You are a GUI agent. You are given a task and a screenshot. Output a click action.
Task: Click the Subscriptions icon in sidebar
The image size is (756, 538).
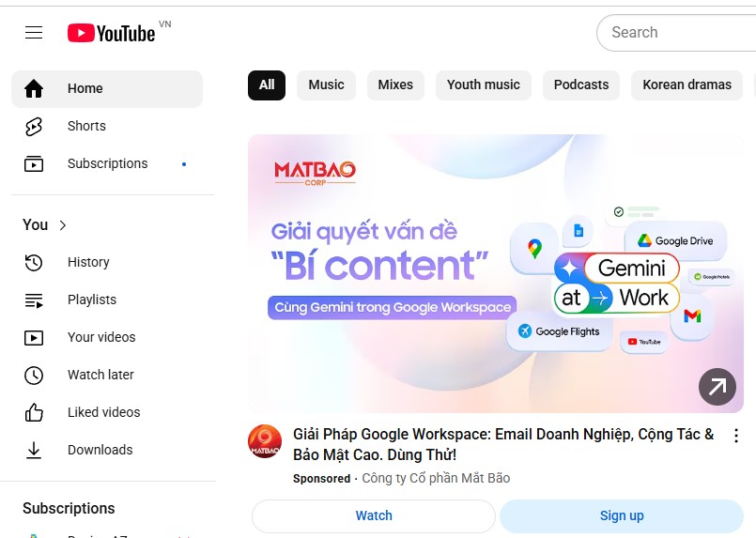[34, 164]
